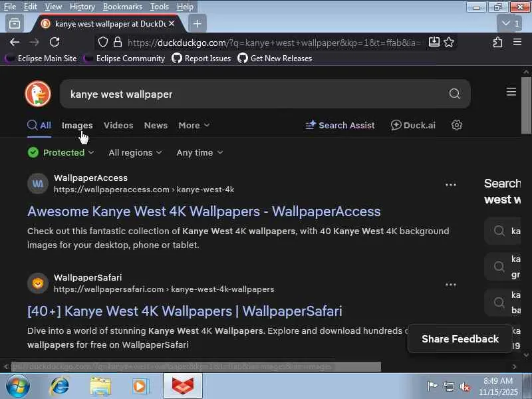Click the browser forward arrow
The width and height of the screenshot is (532, 399).
click(35, 42)
